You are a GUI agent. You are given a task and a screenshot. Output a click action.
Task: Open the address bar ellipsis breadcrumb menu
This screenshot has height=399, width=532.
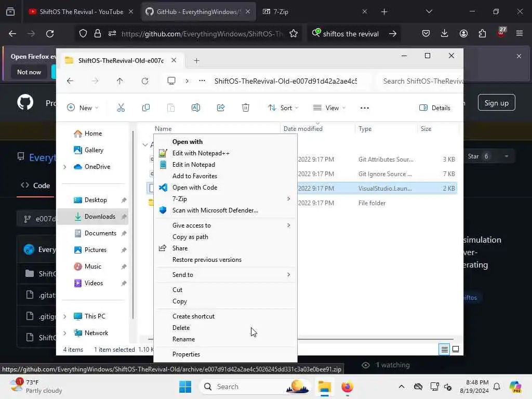pos(202,81)
